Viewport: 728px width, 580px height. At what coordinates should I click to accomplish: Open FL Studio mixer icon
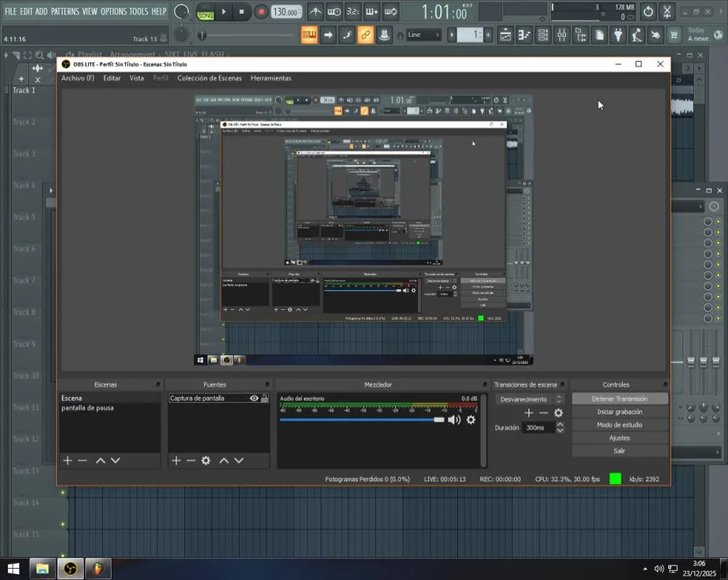(562, 35)
